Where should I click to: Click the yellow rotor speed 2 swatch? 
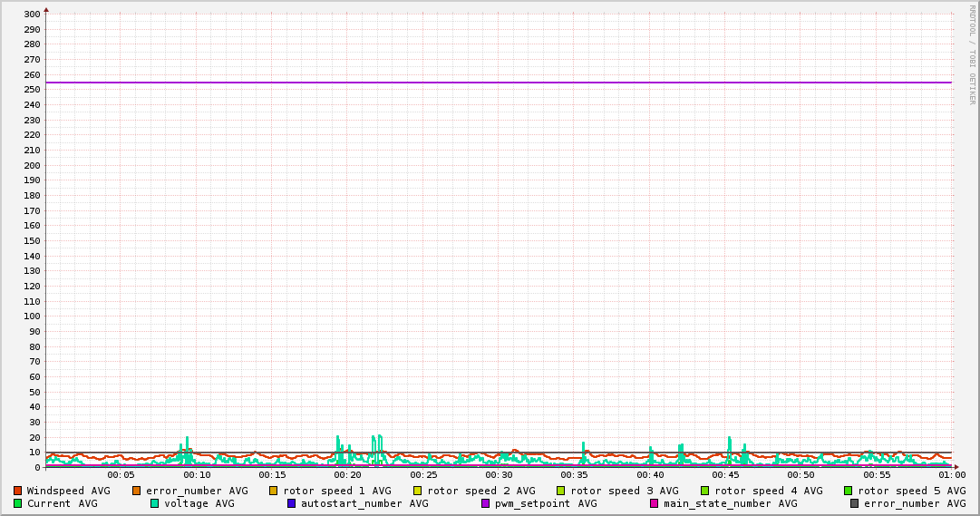417,491
